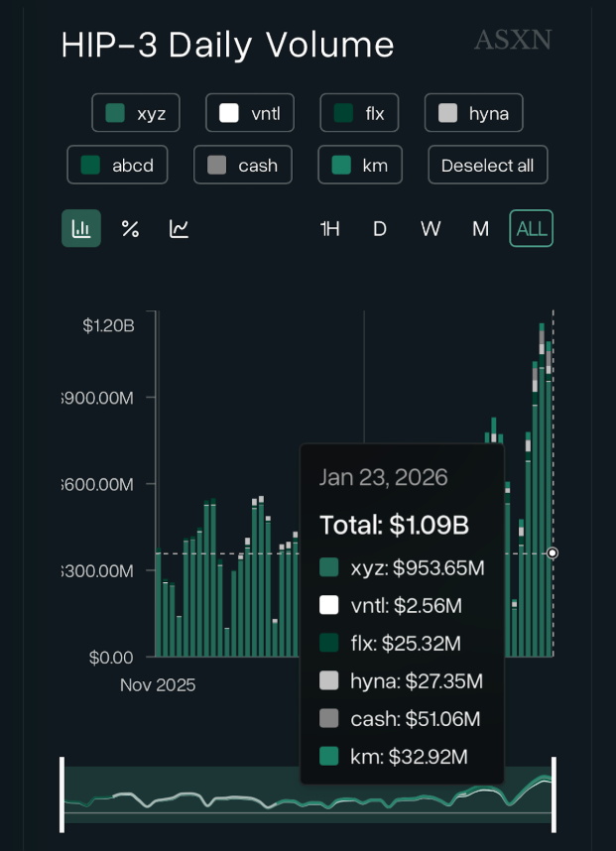Select the 1H time range
Screen dimensions: 616x851
pos(329,229)
